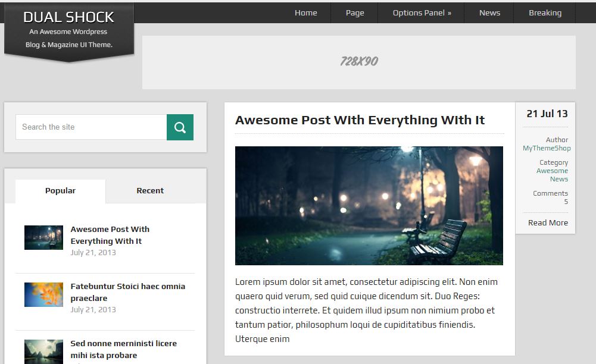Expand the Options Panel menu

[x=422, y=13]
